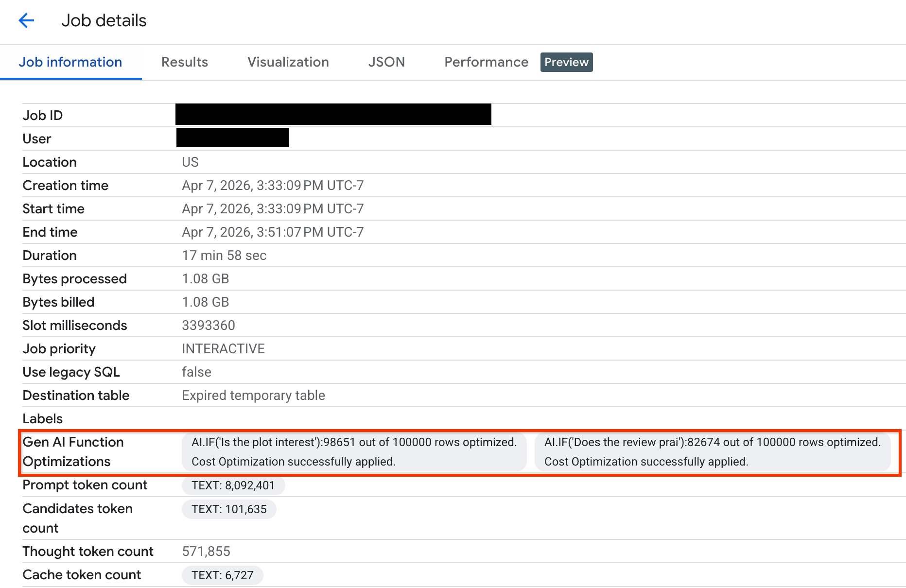Switch to the Results tab
The height and width of the screenshot is (588, 906).
185,62
